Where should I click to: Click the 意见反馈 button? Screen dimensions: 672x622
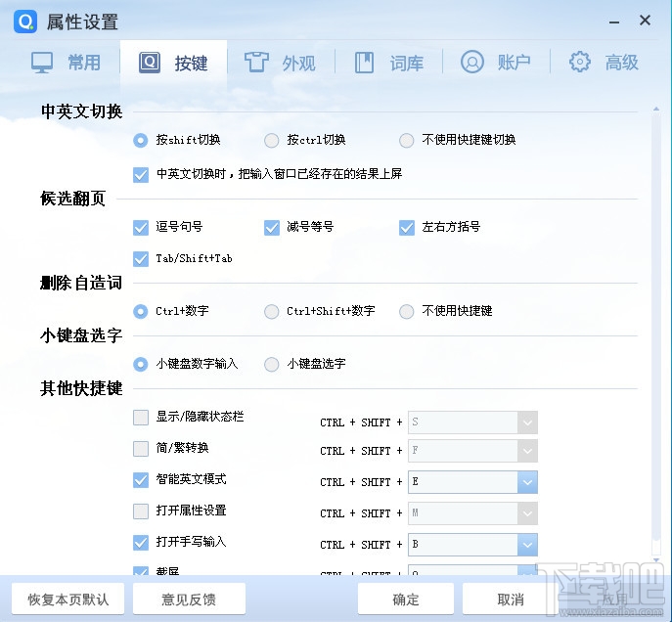pos(189,599)
